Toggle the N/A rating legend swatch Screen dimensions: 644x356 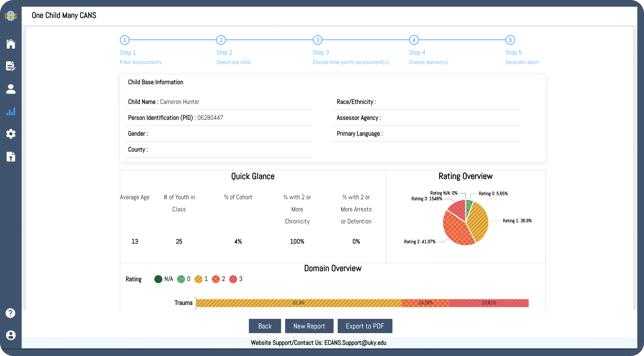point(158,279)
